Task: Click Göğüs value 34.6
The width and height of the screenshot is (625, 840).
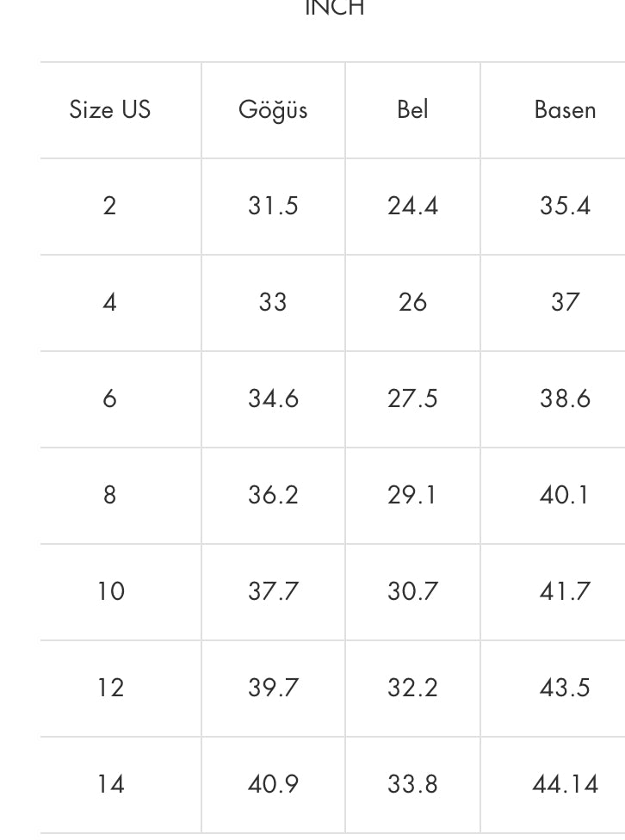Action: [x=273, y=399]
